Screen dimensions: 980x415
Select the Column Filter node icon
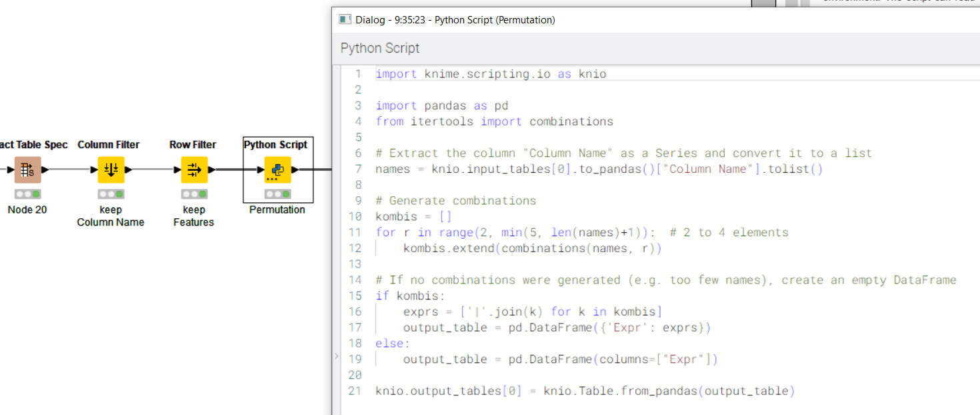(x=111, y=169)
